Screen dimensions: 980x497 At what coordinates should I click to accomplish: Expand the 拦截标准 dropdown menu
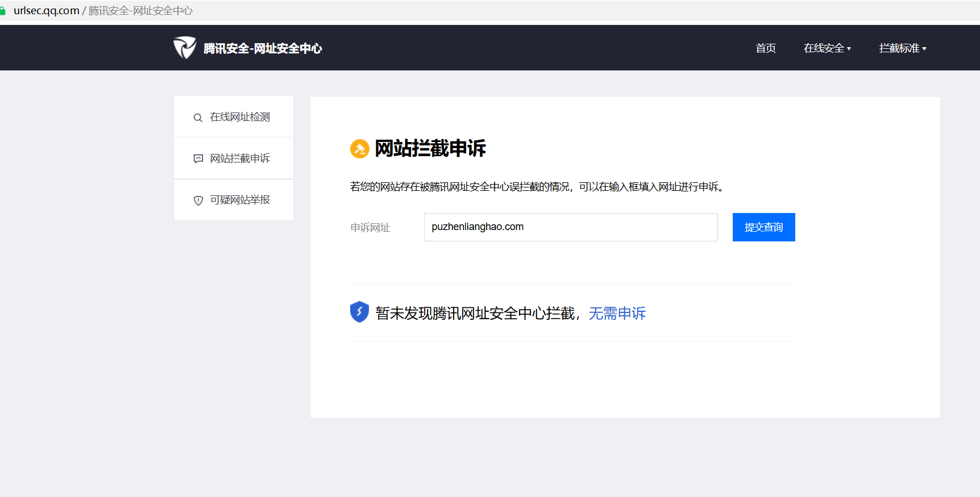pyautogui.click(x=903, y=48)
